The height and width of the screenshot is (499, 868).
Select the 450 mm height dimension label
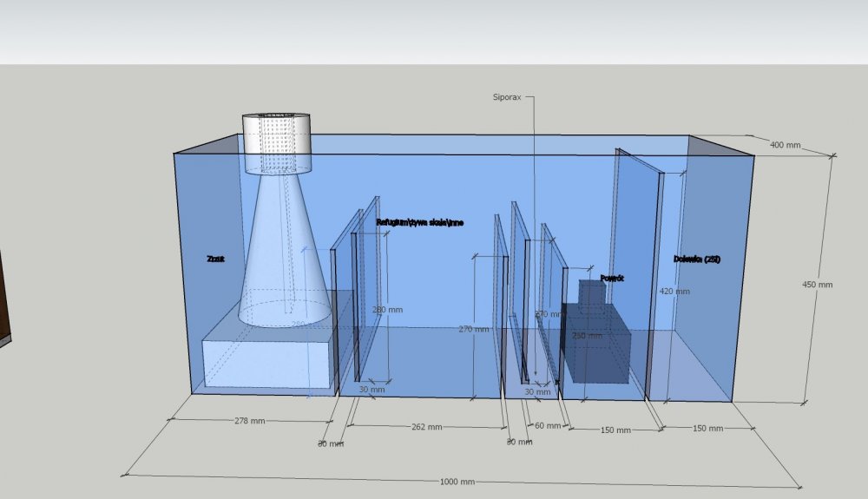coord(817,285)
